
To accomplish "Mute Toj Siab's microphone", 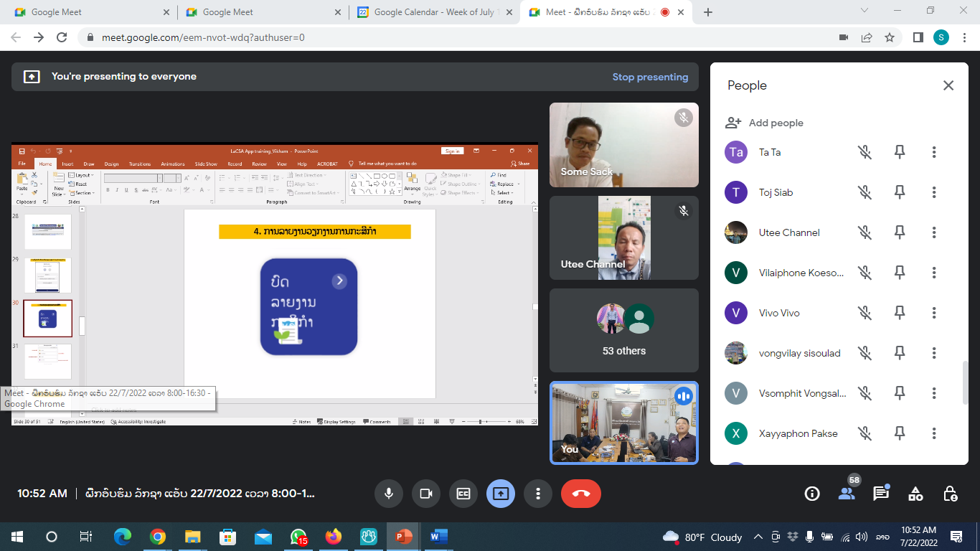I will (865, 192).
